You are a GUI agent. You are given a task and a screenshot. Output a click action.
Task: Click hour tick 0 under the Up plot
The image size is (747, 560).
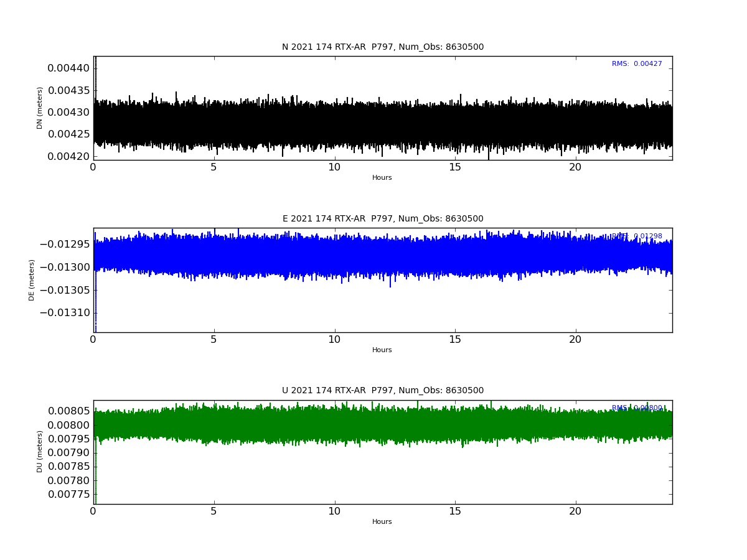point(93,511)
